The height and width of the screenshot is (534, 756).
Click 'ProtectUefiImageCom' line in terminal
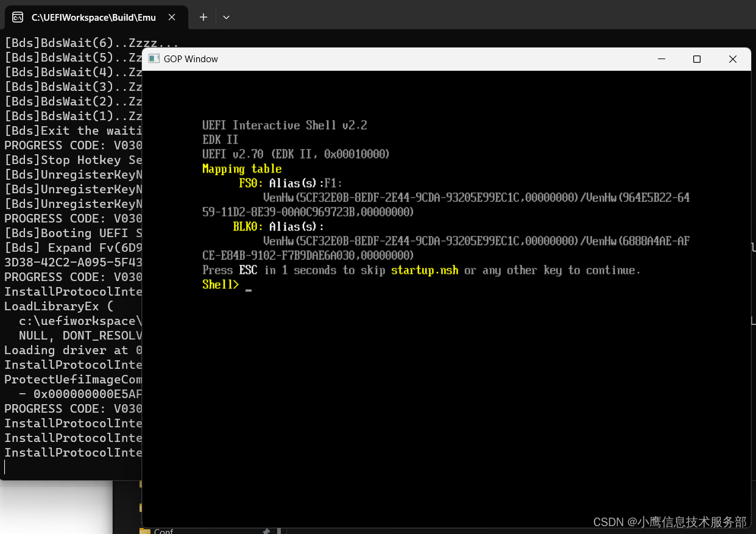coord(73,379)
